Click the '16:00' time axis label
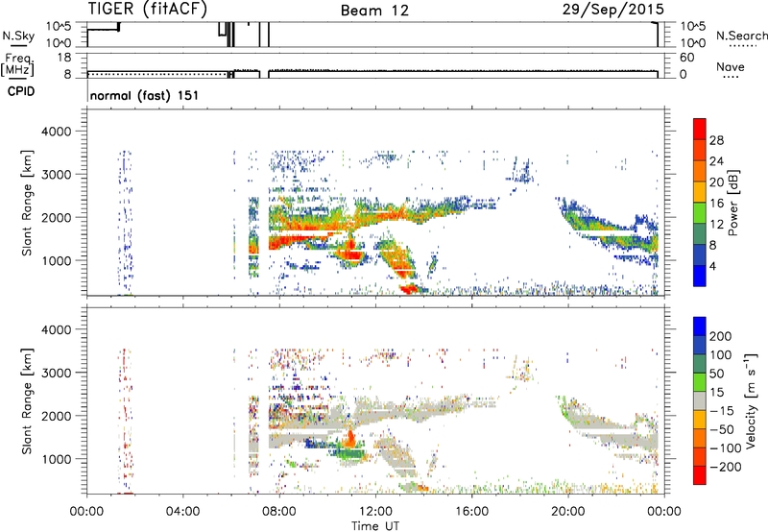 click(x=472, y=512)
